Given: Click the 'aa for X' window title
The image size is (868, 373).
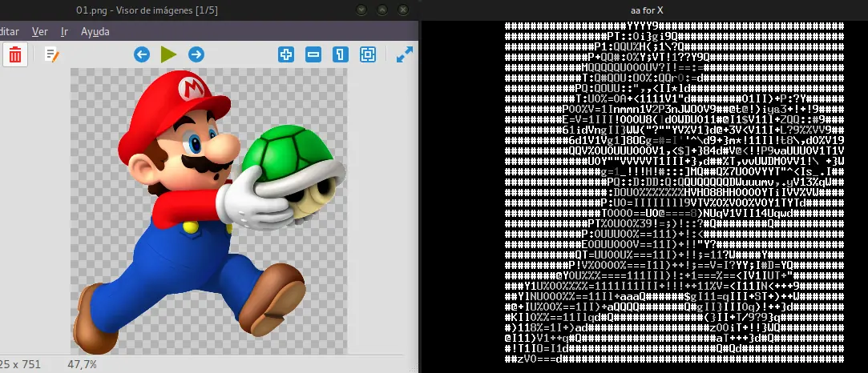Looking at the screenshot, I should (647, 10).
